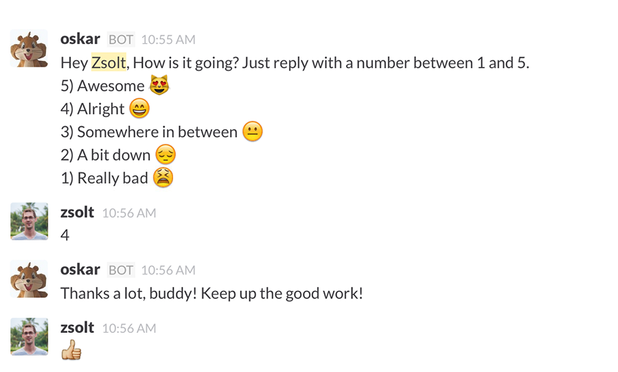Click the highlighted Zsolt mention

click(x=109, y=63)
